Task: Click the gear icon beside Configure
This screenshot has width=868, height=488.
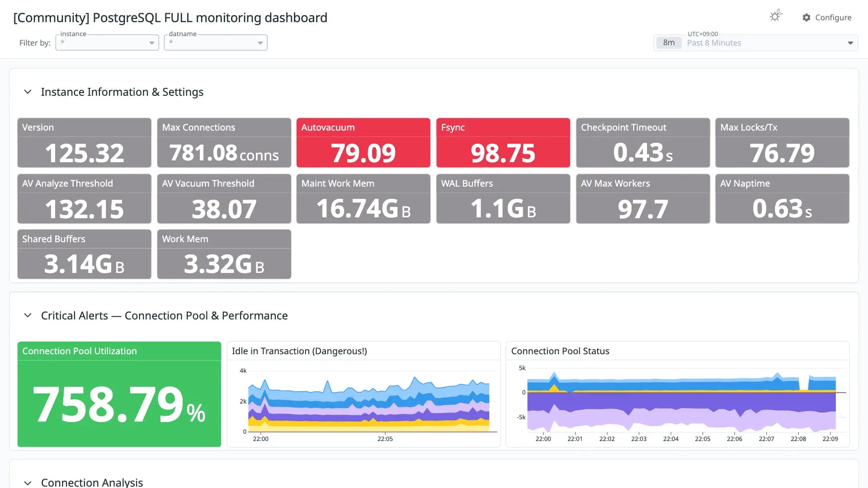Action: [807, 17]
